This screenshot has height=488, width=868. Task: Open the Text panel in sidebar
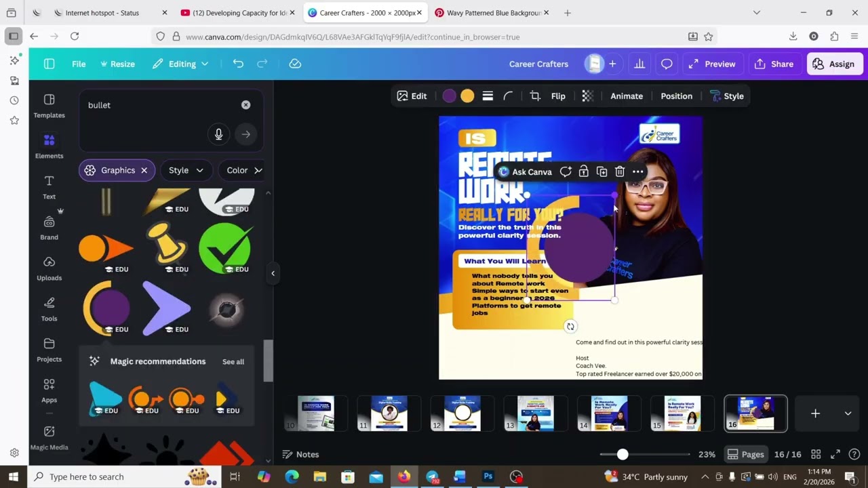(x=49, y=187)
